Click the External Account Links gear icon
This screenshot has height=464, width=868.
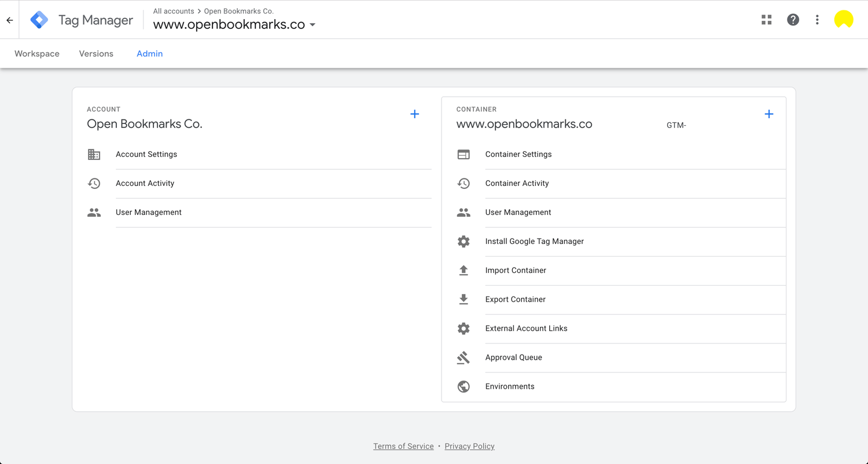[464, 328]
